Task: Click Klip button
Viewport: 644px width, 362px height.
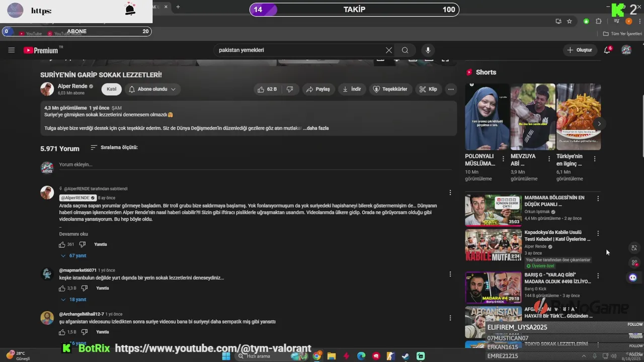Action: [x=428, y=89]
